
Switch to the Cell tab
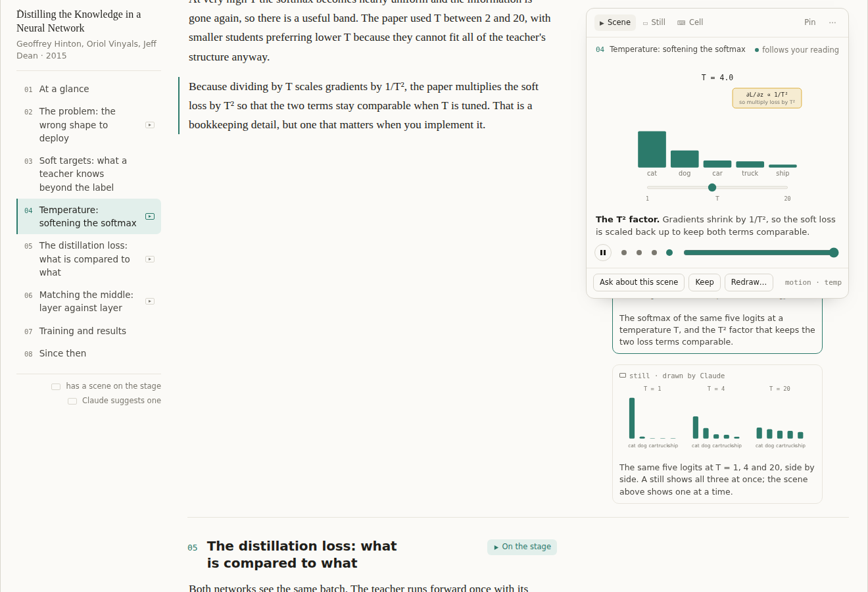[x=690, y=22]
